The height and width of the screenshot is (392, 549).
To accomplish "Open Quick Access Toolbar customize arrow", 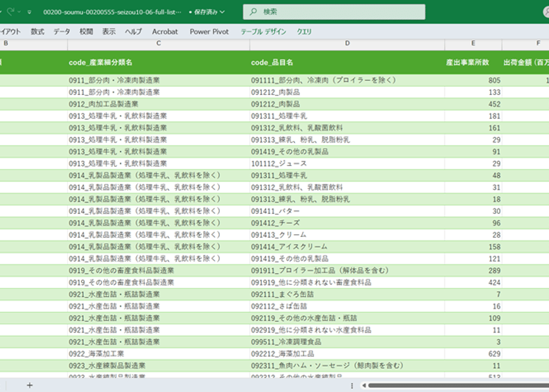I will point(30,12).
